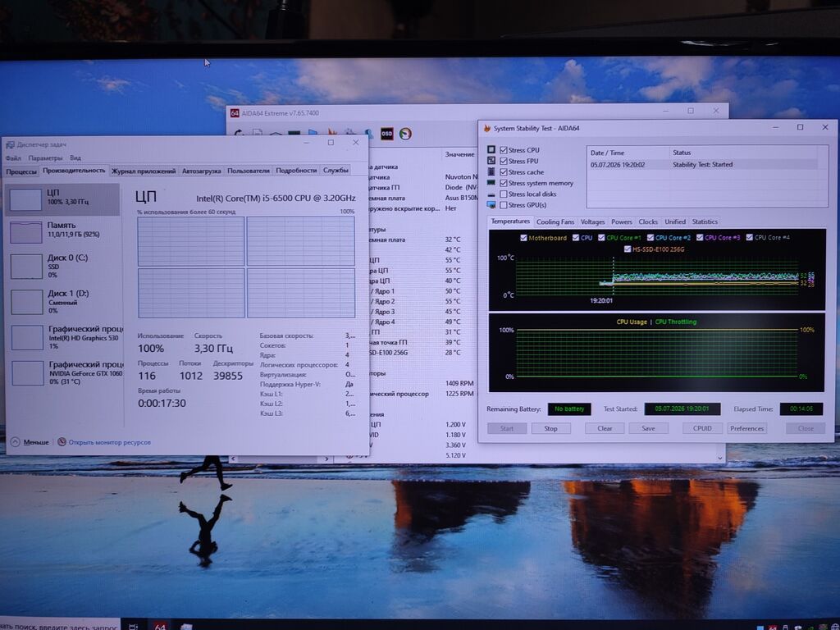The image size is (840, 630).
Task: Click the Открыть монитор ресурсов link
Action: [110, 442]
